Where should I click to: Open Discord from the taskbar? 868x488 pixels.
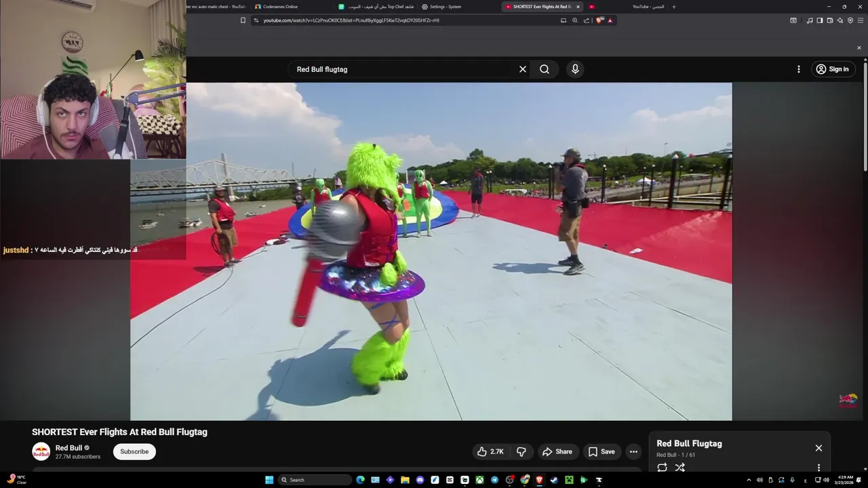[420, 480]
